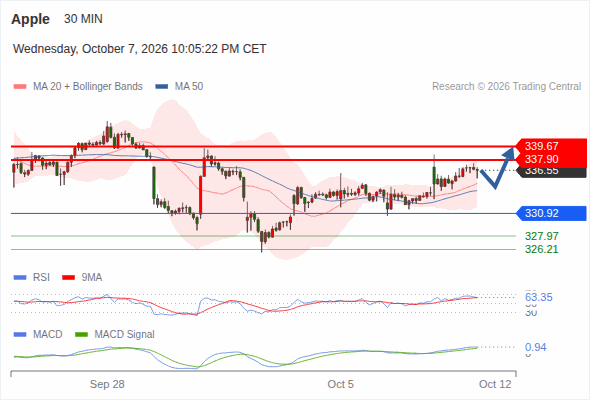Click the MA 20 + Bollinger Bands legend swatch
Viewport: 590px width, 400px height.
20,87
